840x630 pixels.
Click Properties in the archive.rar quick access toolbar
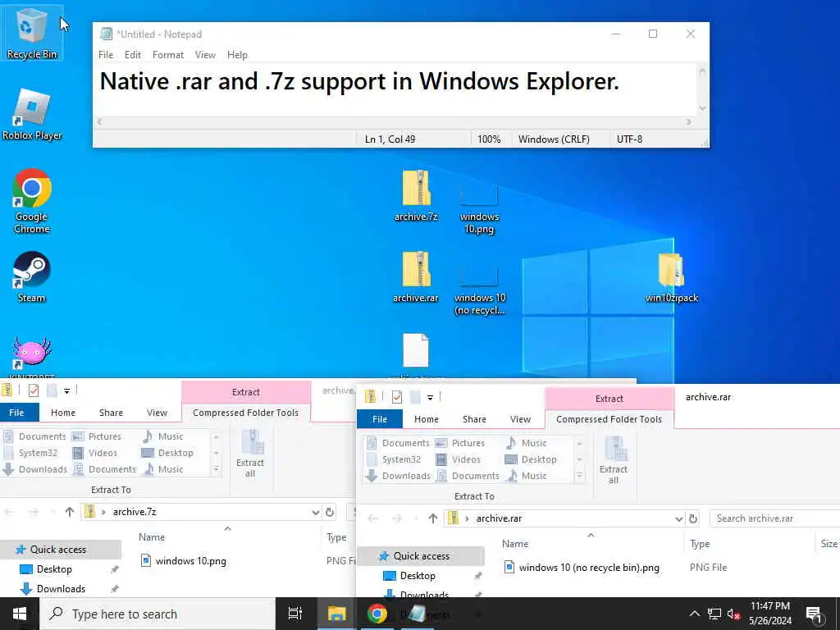click(397, 397)
